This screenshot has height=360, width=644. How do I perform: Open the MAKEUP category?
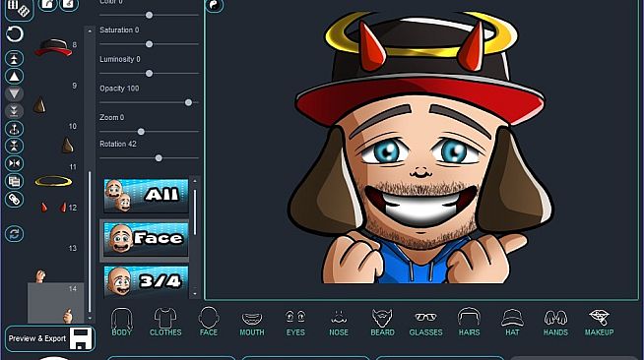pos(600,323)
